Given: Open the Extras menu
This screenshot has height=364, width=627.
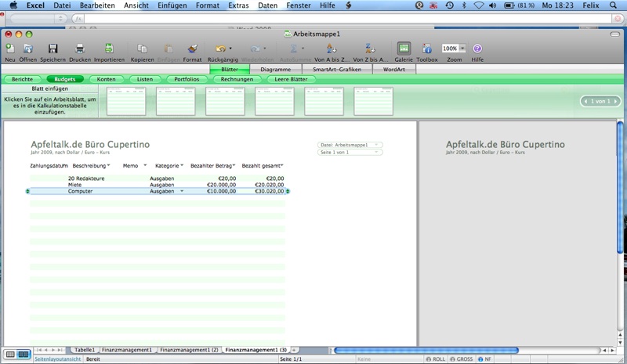Looking at the screenshot, I should tap(238, 5).
